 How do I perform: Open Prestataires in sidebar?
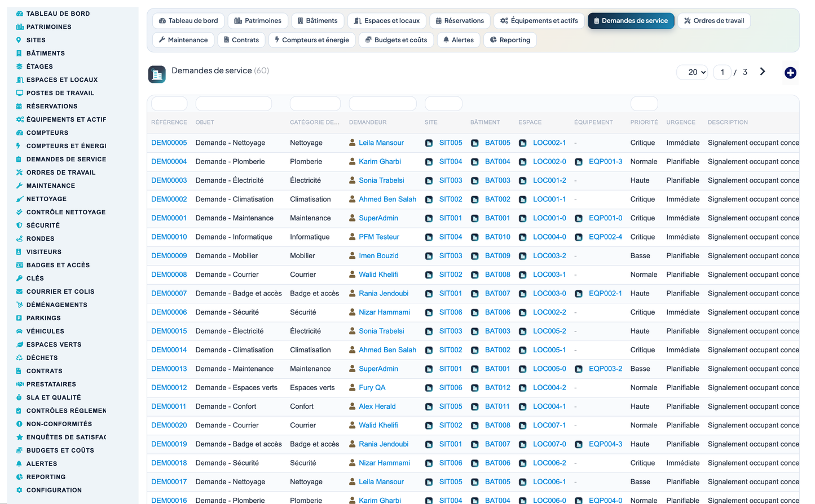coord(51,384)
